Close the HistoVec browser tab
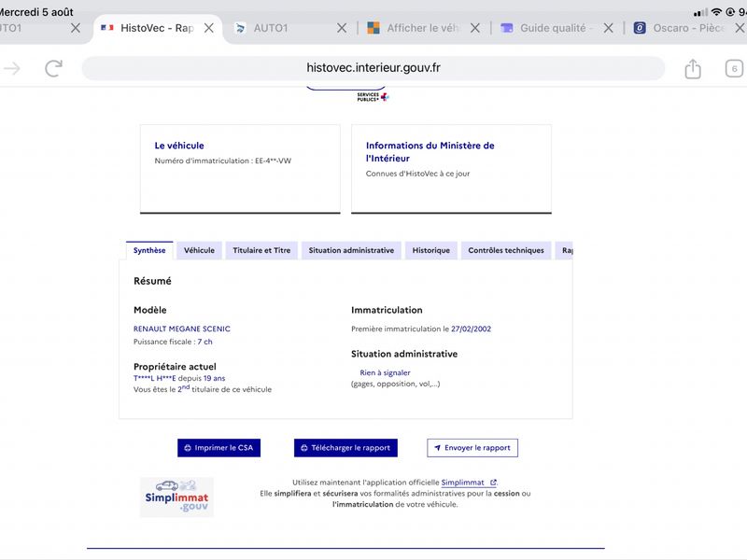This screenshot has width=747, height=560. pyautogui.click(x=208, y=28)
